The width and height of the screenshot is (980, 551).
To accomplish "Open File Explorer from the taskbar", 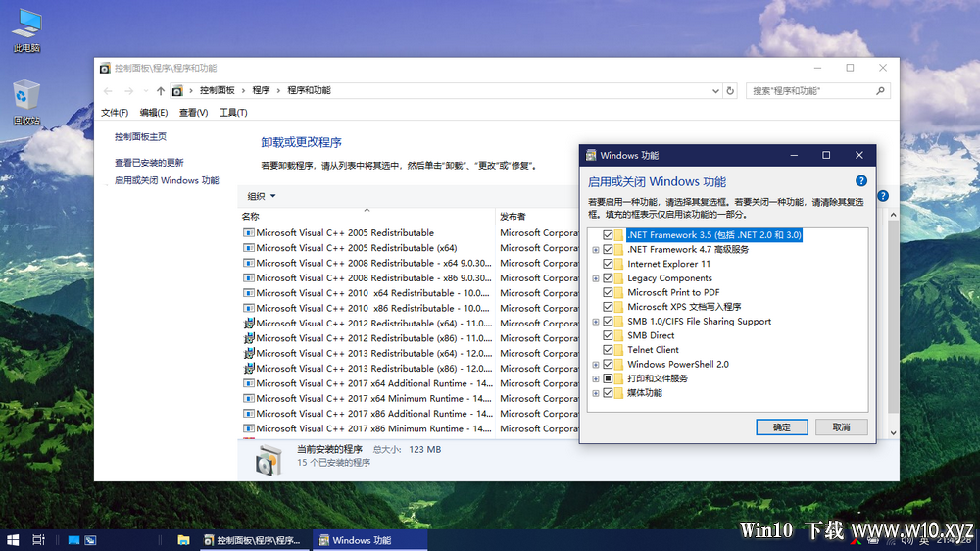I will point(183,540).
